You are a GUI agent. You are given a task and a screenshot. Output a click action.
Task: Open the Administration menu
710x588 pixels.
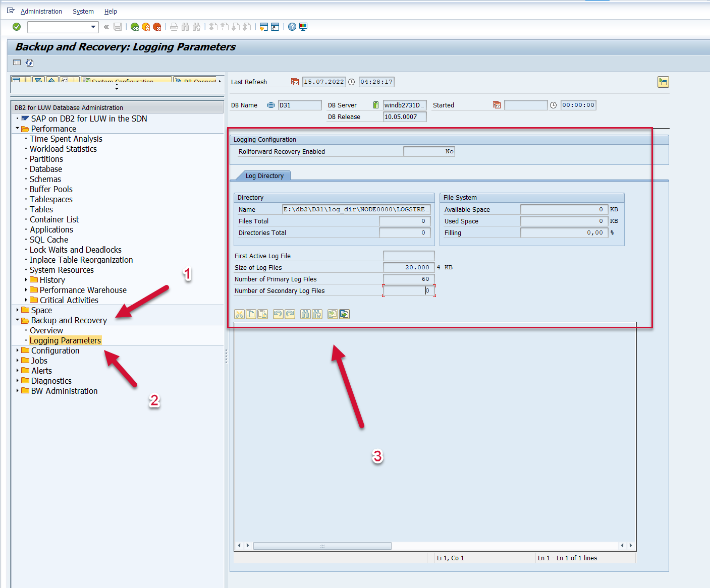pyautogui.click(x=41, y=11)
